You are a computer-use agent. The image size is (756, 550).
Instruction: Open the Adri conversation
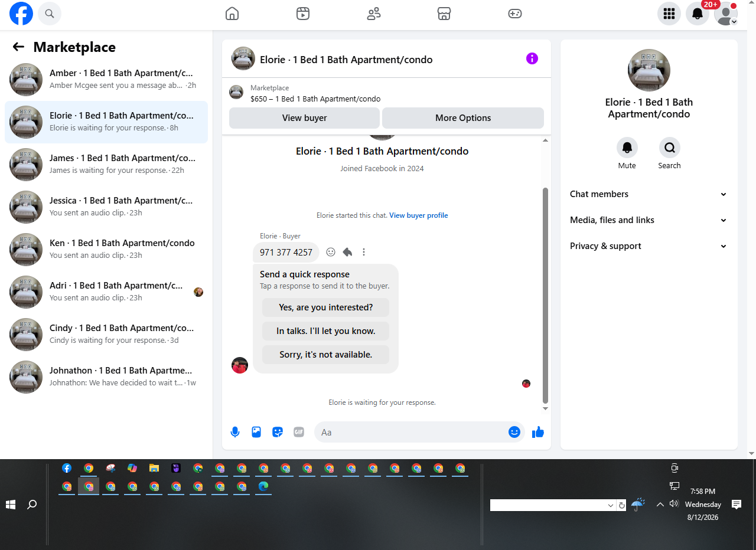pos(106,292)
